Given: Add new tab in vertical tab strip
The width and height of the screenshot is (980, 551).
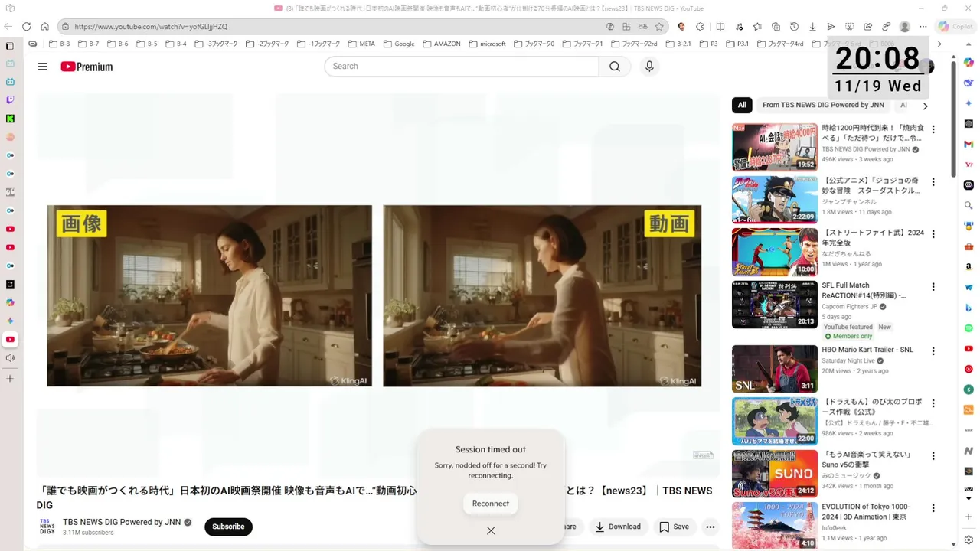Looking at the screenshot, I should 10,379.
